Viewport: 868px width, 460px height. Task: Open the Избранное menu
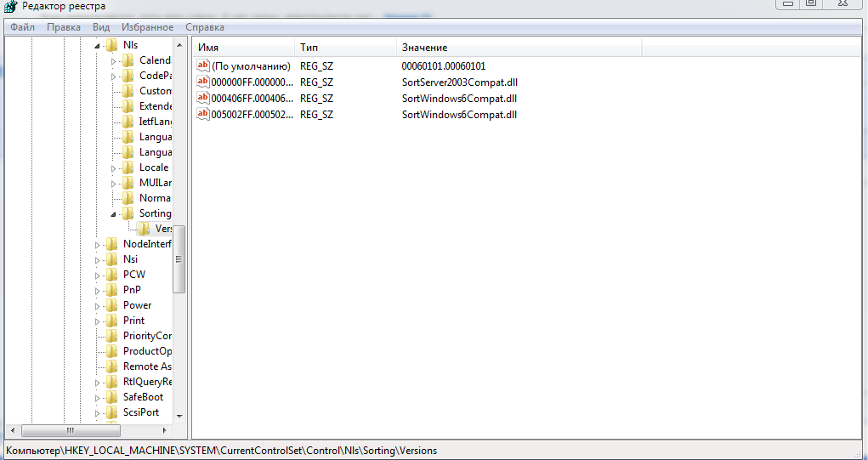click(x=147, y=27)
